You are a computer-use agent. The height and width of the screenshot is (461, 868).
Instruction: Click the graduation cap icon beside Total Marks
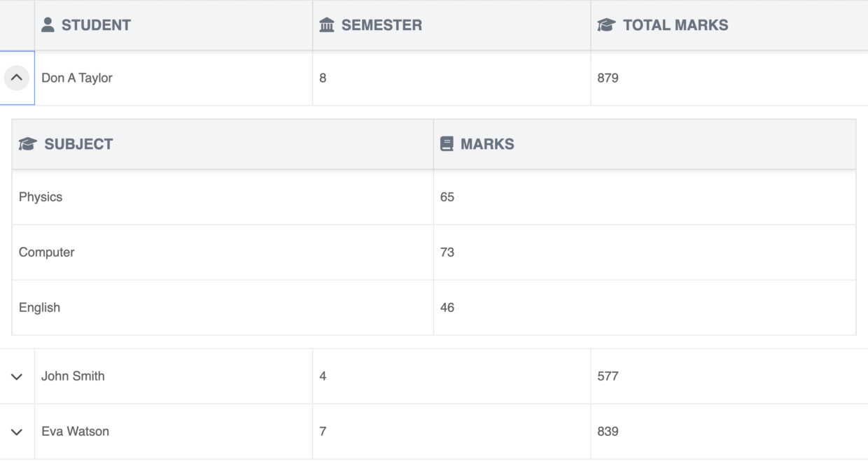(605, 25)
